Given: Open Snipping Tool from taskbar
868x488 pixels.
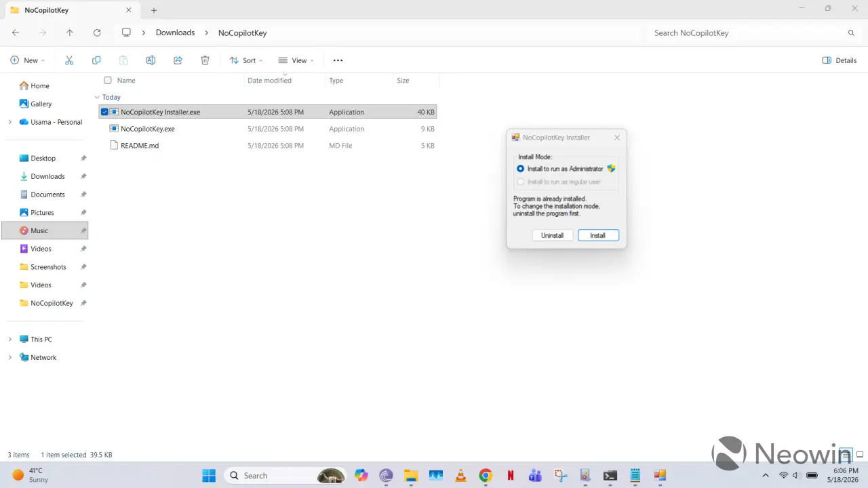Looking at the screenshot, I should (560, 475).
